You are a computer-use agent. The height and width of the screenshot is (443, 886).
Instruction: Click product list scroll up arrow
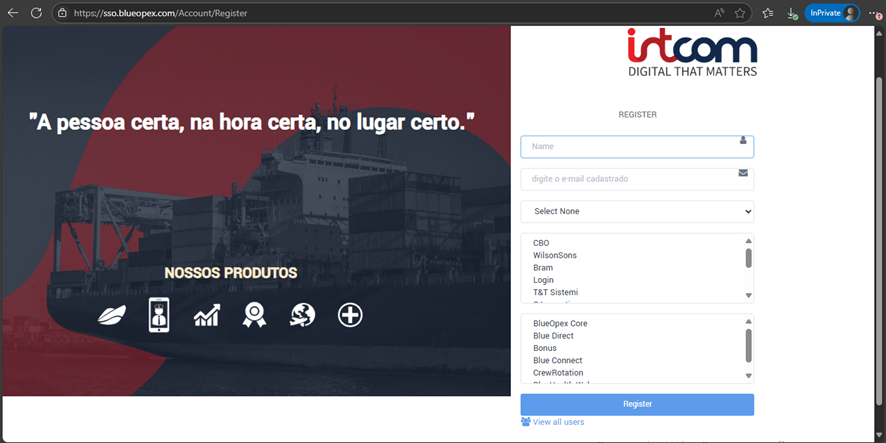point(749,322)
